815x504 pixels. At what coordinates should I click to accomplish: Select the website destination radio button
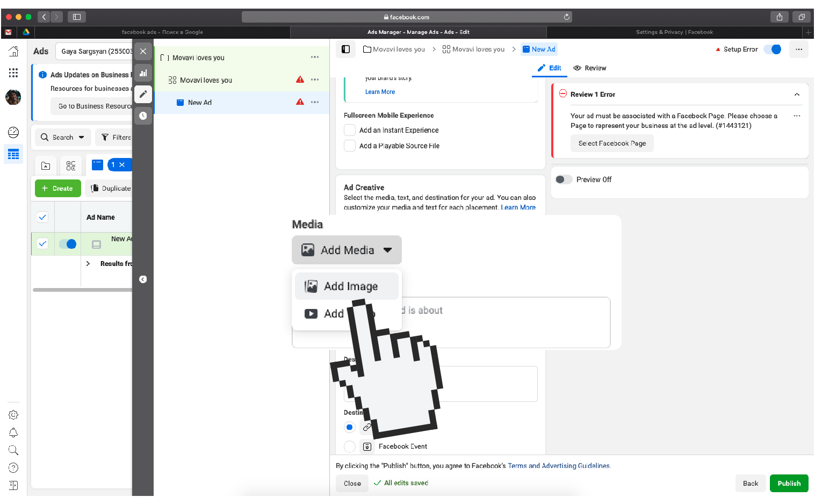[x=350, y=427]
